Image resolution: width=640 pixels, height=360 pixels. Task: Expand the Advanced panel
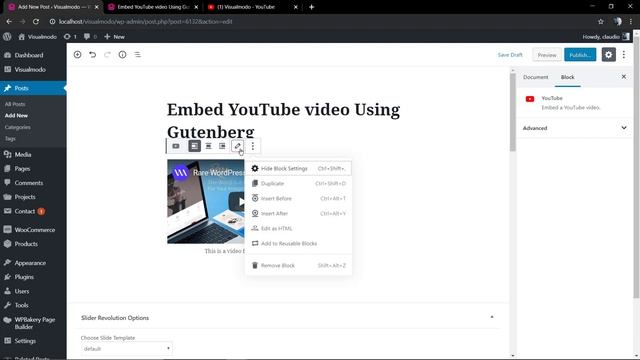[x=574, y=128]
